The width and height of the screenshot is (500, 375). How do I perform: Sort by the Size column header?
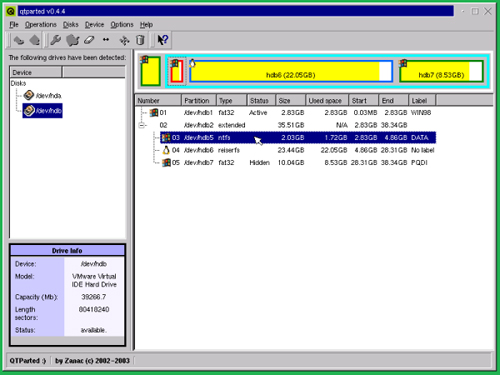point(290,101)
